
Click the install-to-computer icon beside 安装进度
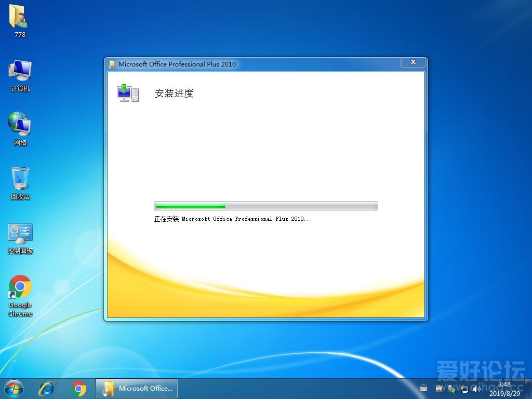128,94
